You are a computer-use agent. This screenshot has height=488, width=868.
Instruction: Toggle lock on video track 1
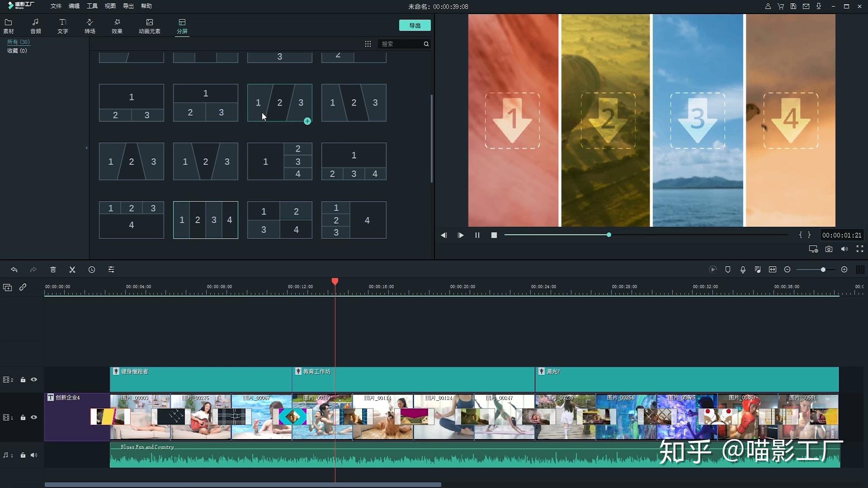[x=23, y=418]
